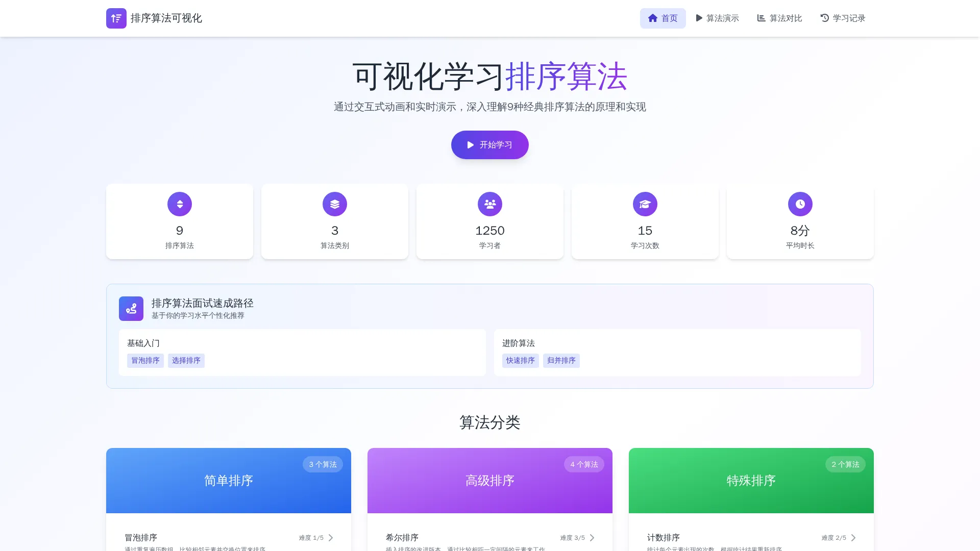Click the 高级排序 category card
This screenshot has height=551, width=980.
[x=489, y=480]
